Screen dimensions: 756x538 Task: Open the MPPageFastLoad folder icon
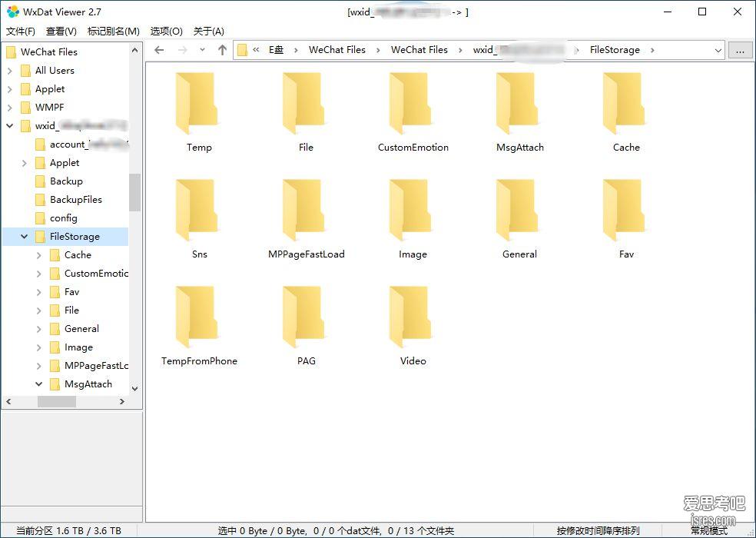[304, 211]
